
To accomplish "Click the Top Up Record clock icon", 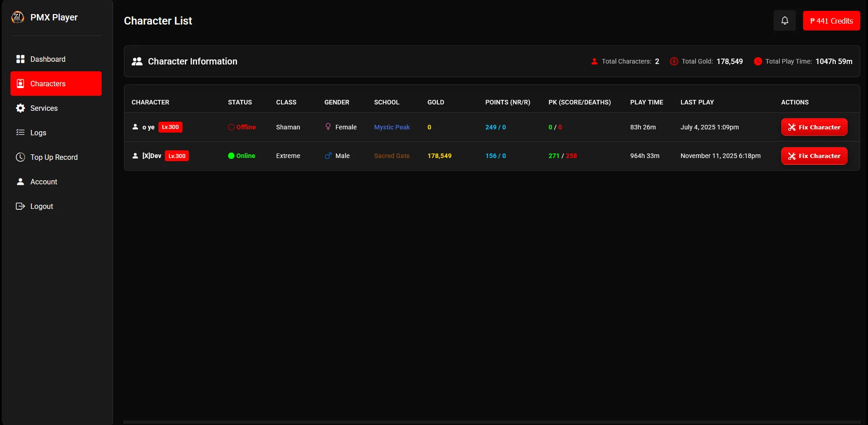I will point(20,157).
